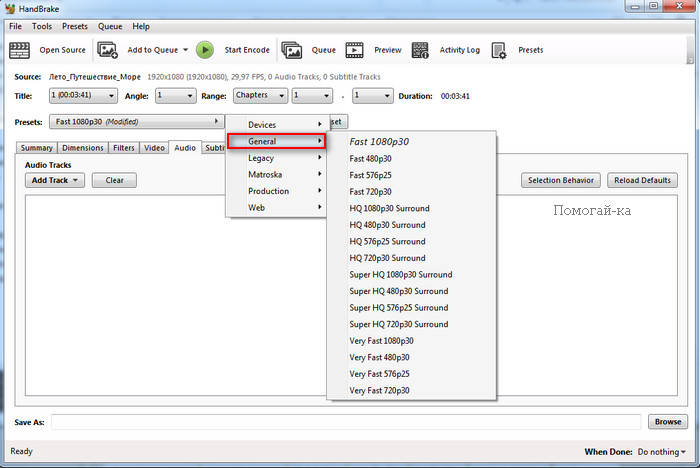Select the Fast 720p30 preset
This screenshot has height=468, width=700.
(x=411, y=192)
